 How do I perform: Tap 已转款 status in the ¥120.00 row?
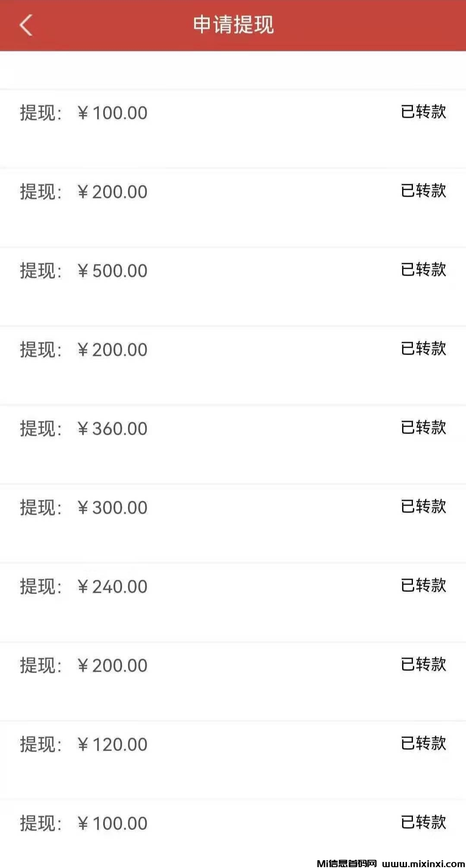pyautogui.click(x=423, y=743)
